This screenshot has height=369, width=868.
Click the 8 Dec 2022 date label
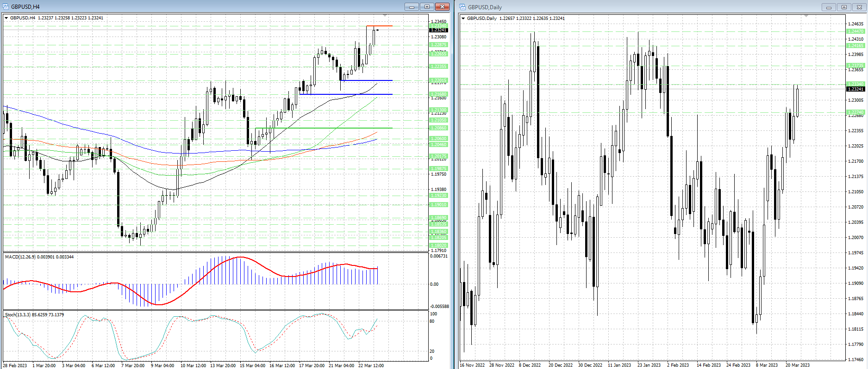pyautogui.click(x=530, y=365)
